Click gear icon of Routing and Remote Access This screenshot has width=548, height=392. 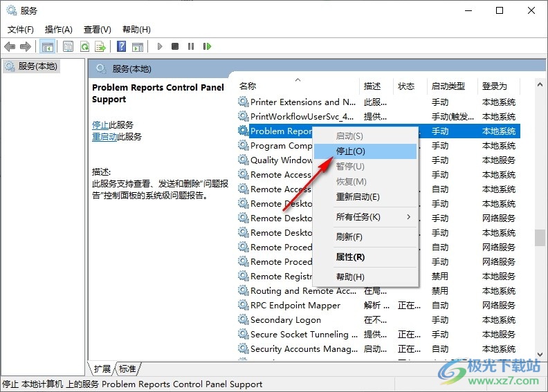tap(244, 290)
